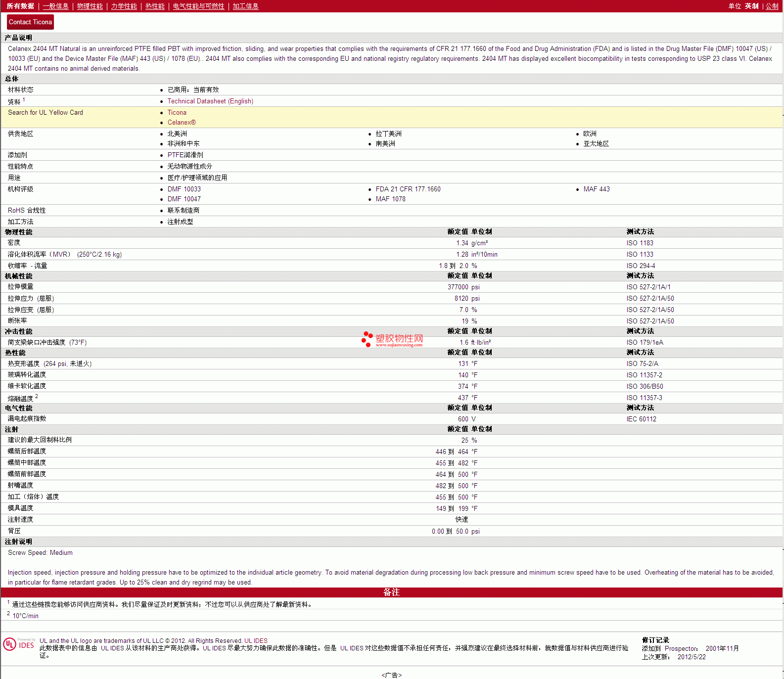Switch units to 公制
The height and width of the screenshot is (679, 784).
point(772,6)
